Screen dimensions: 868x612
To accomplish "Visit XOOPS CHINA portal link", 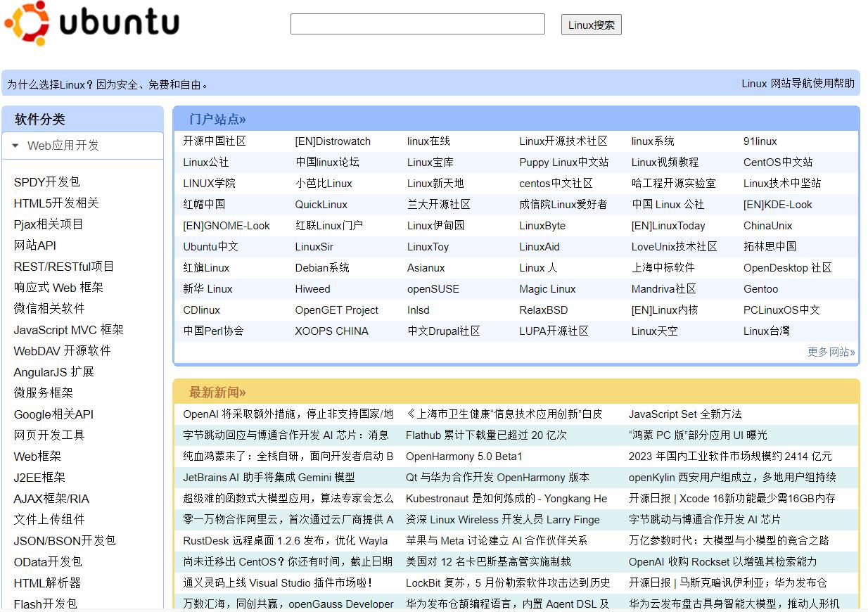I will pos(331,331).
